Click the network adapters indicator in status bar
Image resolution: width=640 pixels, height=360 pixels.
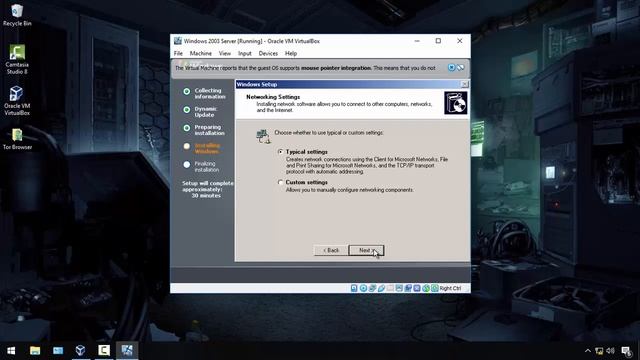click(372, 288)
